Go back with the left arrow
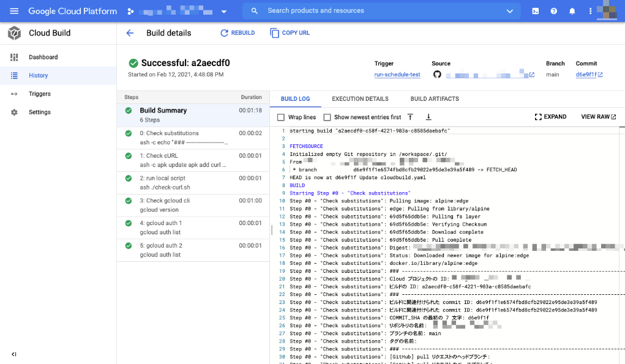The image size is (625, 364). pyautogui.click(x=130, y=33)
